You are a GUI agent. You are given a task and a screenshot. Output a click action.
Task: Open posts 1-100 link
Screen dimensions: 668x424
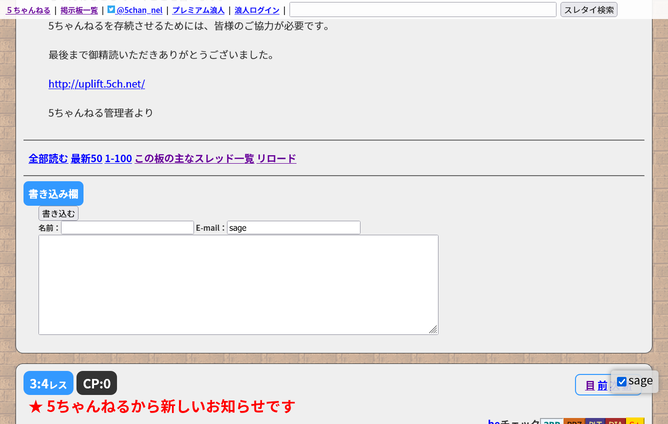[x=118, y=159]
